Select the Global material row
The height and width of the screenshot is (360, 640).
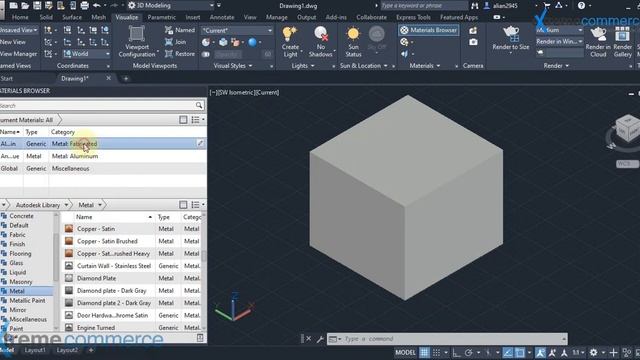103,168
